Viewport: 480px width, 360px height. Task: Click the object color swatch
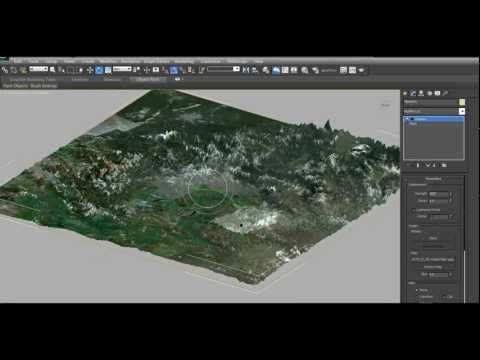click(462, 102)
